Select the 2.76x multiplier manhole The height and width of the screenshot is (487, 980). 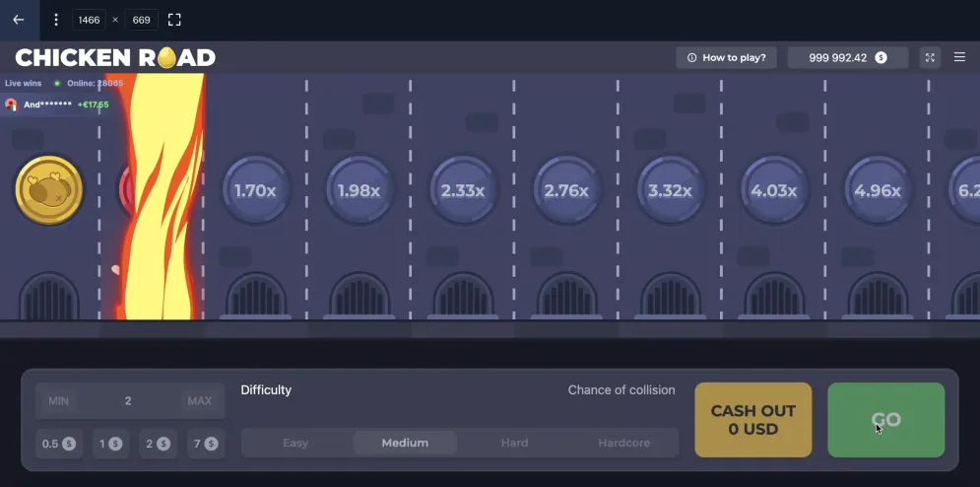pos(566,190)
